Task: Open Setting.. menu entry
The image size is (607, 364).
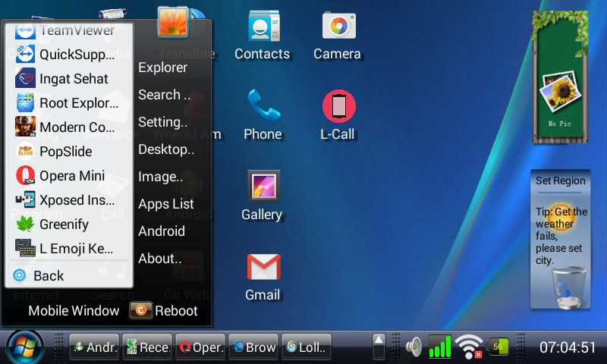Action: tap(163, 122)
